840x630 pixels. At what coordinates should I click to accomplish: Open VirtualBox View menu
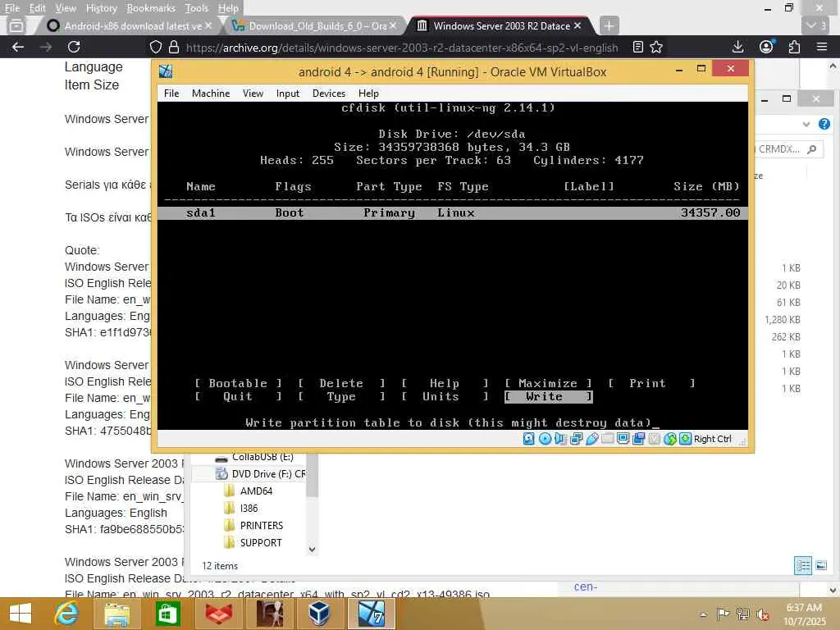click(x=253, y=94)
